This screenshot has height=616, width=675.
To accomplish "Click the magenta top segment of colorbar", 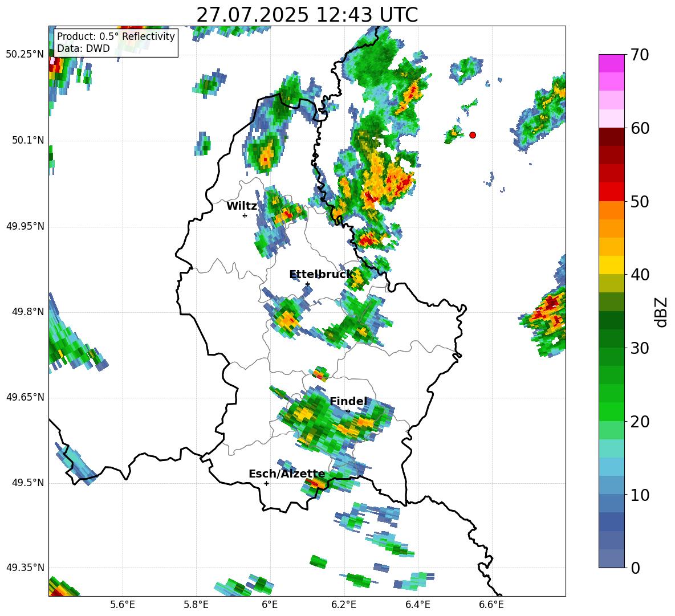I will point(611,63).
